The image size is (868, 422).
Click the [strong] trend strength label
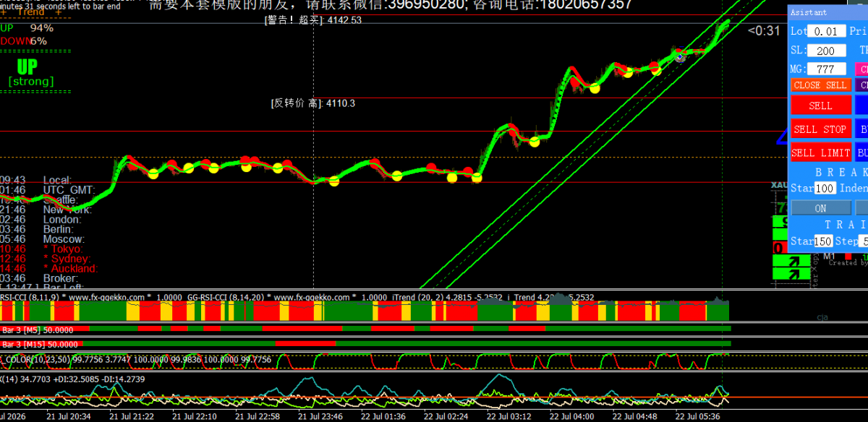(31, 82)
